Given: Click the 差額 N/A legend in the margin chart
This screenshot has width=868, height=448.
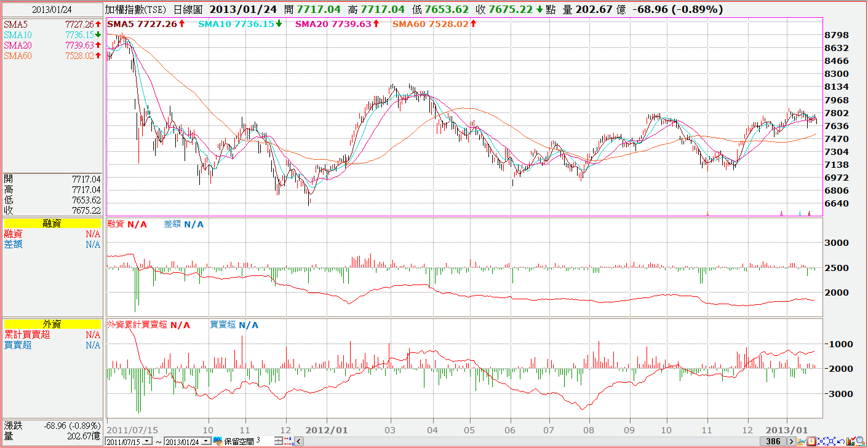Looking at the screenshot, I should coord(183,224).
